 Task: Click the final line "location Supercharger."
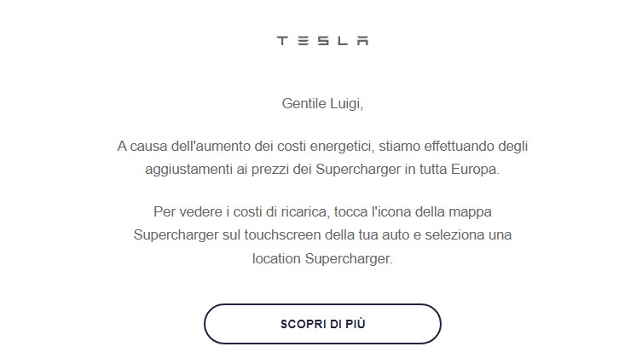click(322, 258)
